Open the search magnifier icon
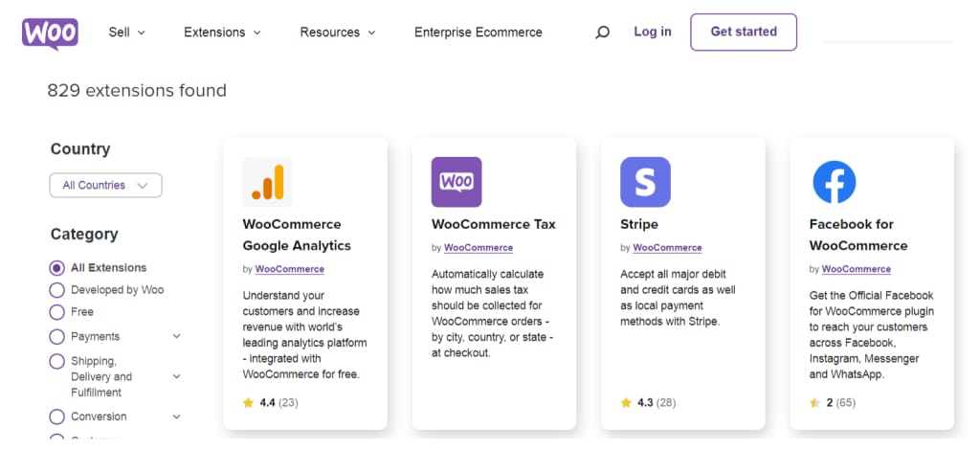Screen dimensions: 980x451 point(602,32)
